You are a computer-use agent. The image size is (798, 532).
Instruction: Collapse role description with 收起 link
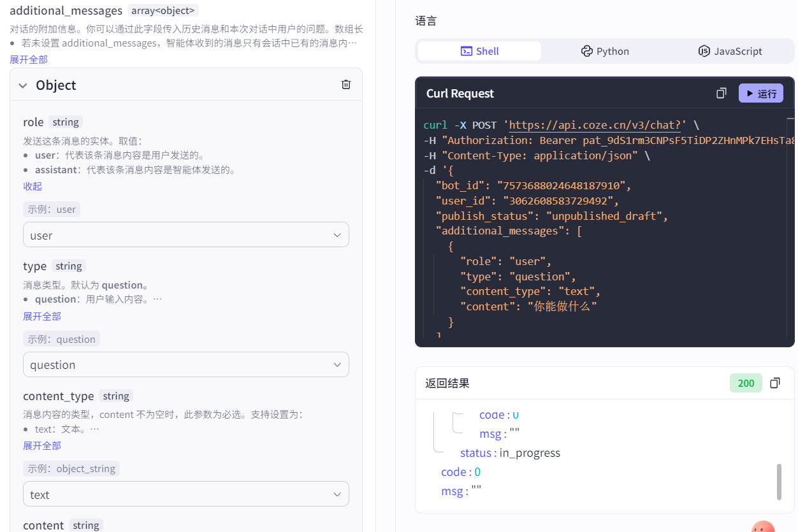(33, 186)
